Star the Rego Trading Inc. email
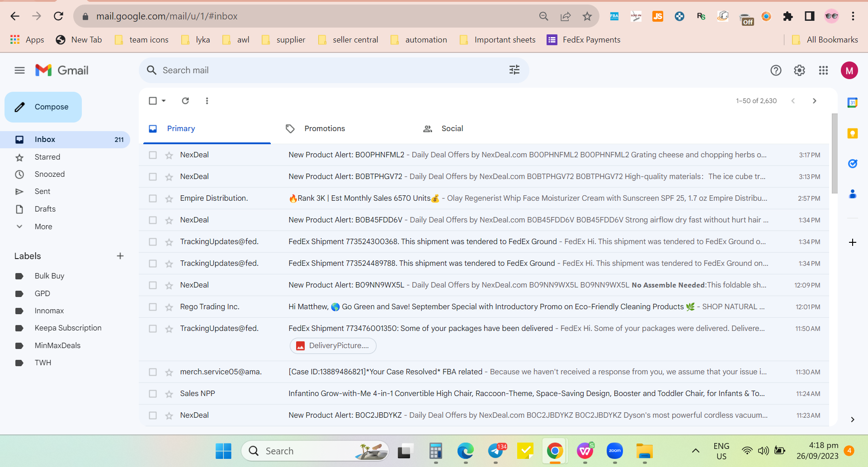Viewport: 868px width, 467px height. (169, 307)
